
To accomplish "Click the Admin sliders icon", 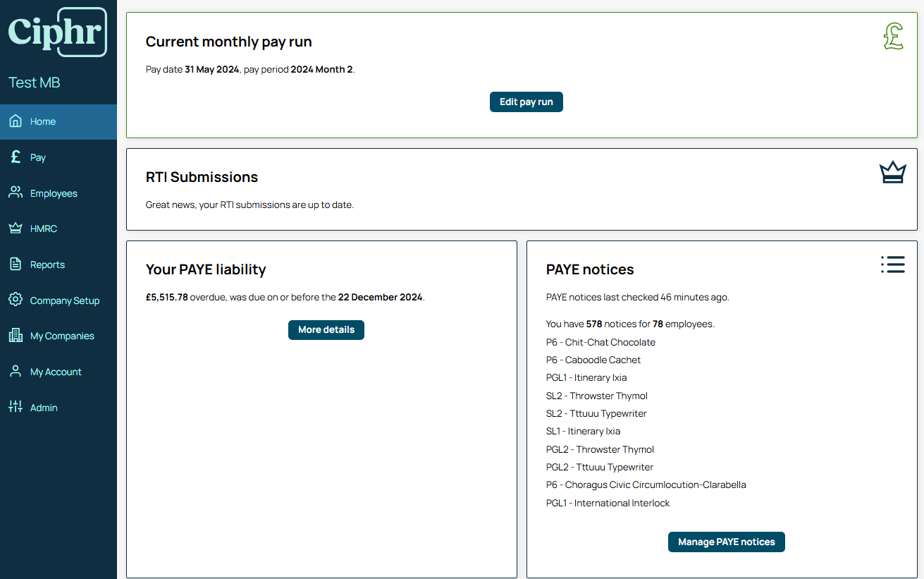I will tap(16, 407).
